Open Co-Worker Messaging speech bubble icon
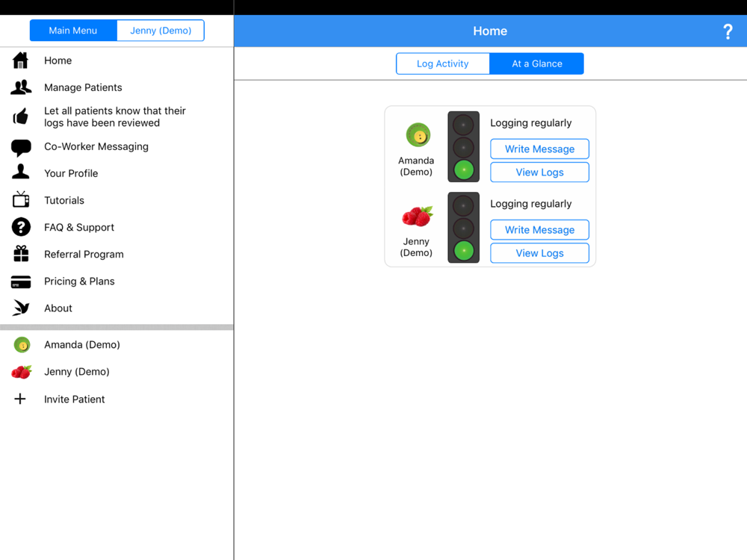This screenshot has height=560, width=747. coord(21,148)
